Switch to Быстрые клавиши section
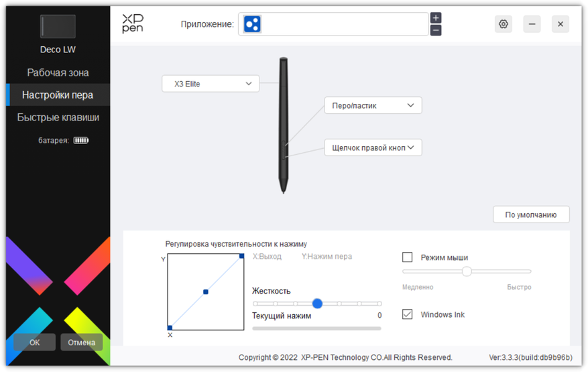 58,117
